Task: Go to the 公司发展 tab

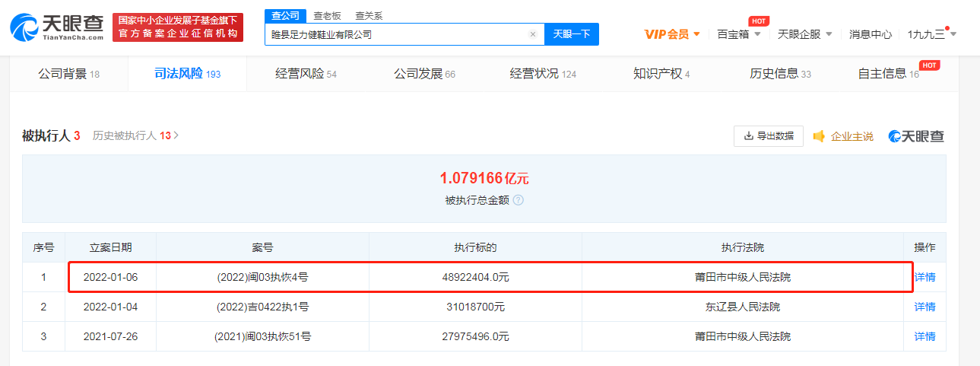Action: click(x=424, y=74)
